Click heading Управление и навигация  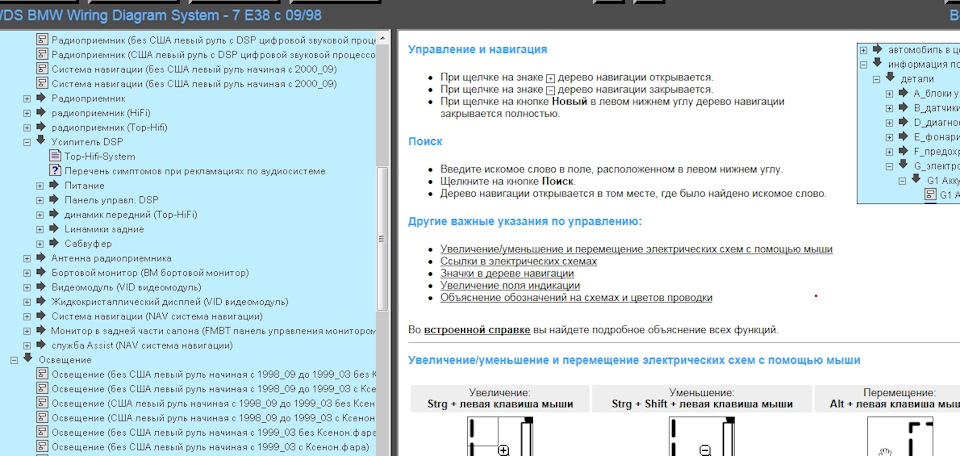point(478,50)
